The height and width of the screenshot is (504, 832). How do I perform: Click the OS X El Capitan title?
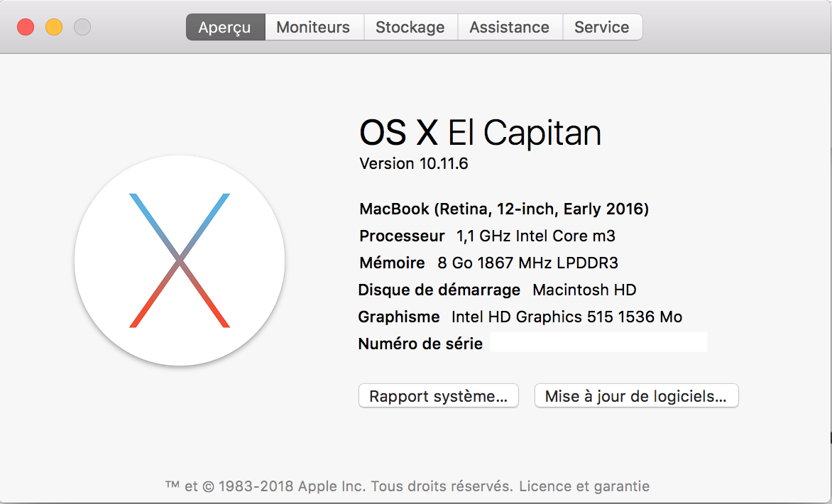tap(481, 133)
